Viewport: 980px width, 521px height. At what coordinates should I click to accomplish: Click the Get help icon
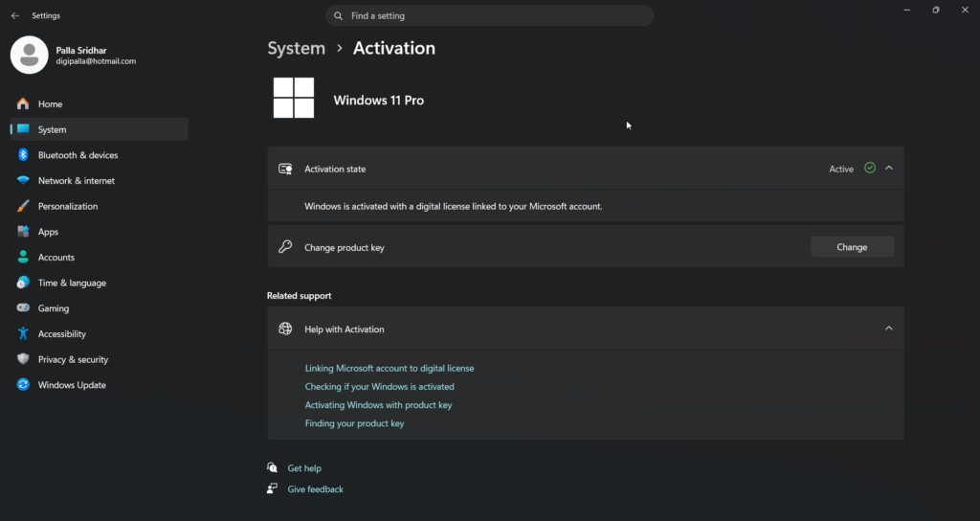tap(272, 467)
